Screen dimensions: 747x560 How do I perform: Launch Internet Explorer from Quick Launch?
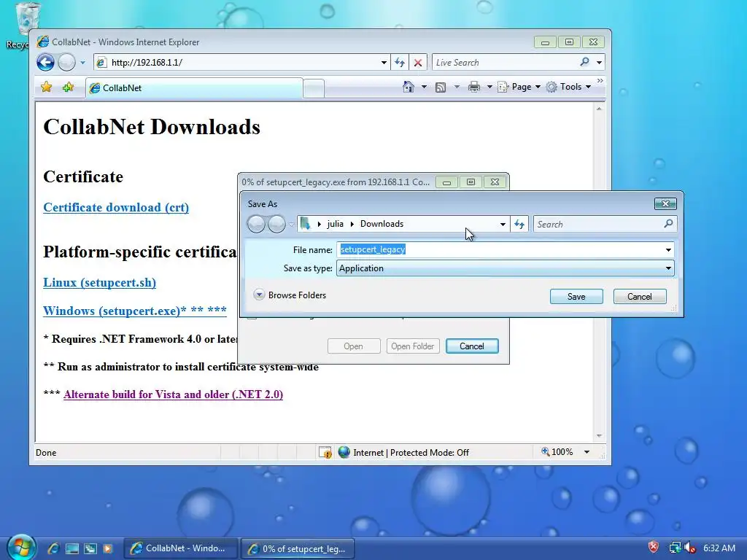click(x=53, y=548)
